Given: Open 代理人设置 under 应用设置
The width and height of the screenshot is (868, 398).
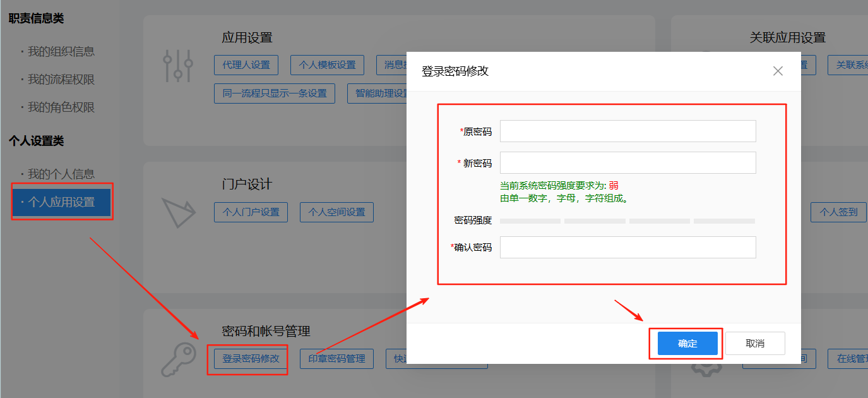Looking at the screenshot, I should point(246,65).
